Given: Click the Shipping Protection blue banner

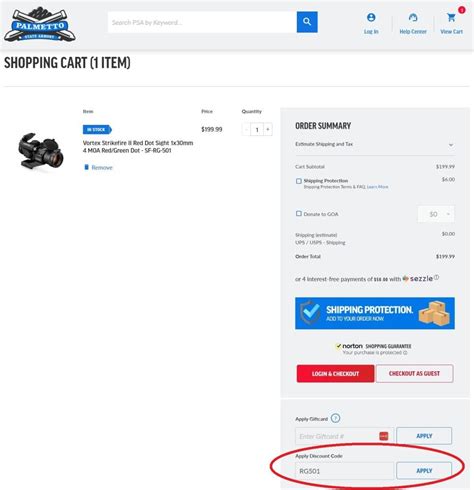Looking at the screenshot, I should coord(375,313).
